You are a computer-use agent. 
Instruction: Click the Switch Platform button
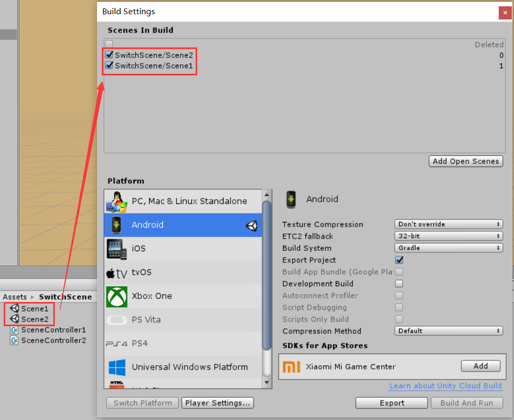pyautogui.click(x=142, y=403)
